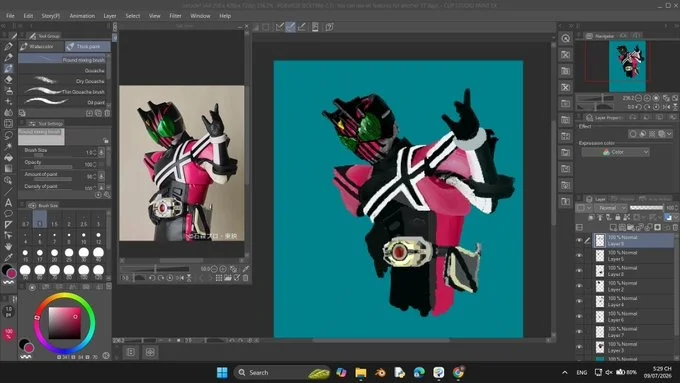The height and width of the screenshot is (383, 680).
Task: Open the Expression color dropdown
Action: pyautogui.click(x=615, y=152)
